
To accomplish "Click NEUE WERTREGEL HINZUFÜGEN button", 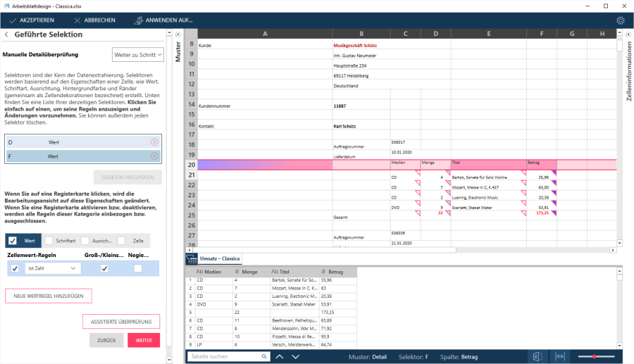I will pyautogui.click(x=49, y=296).
